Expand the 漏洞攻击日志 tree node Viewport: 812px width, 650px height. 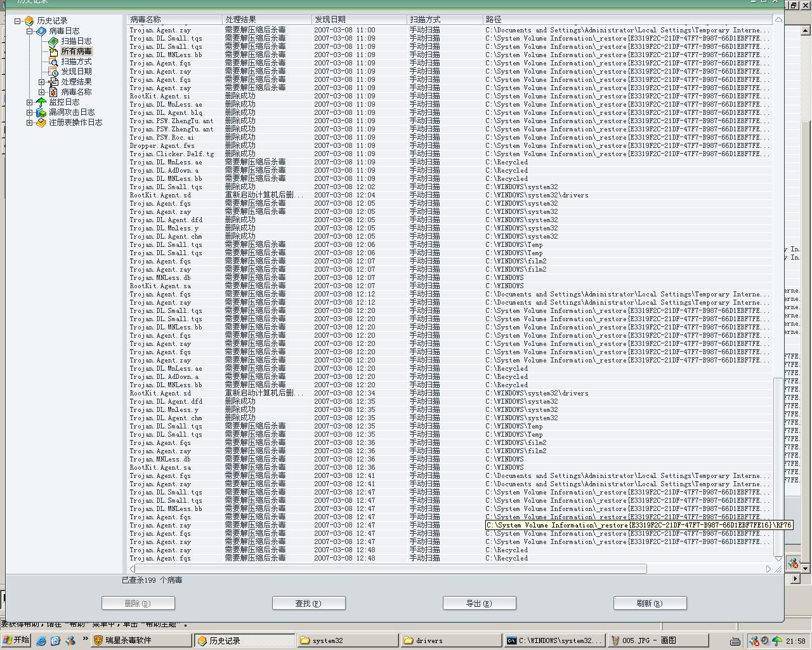pyautogui.click(x=29, y=112)
